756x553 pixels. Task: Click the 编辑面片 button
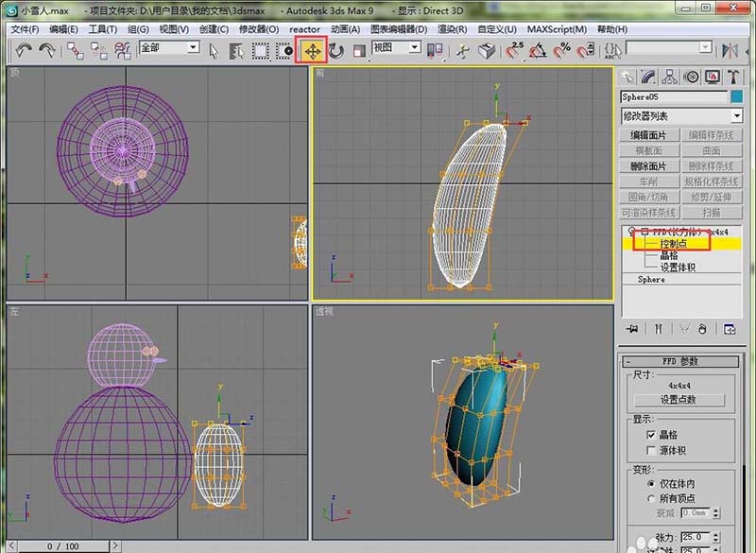(649, 135)
